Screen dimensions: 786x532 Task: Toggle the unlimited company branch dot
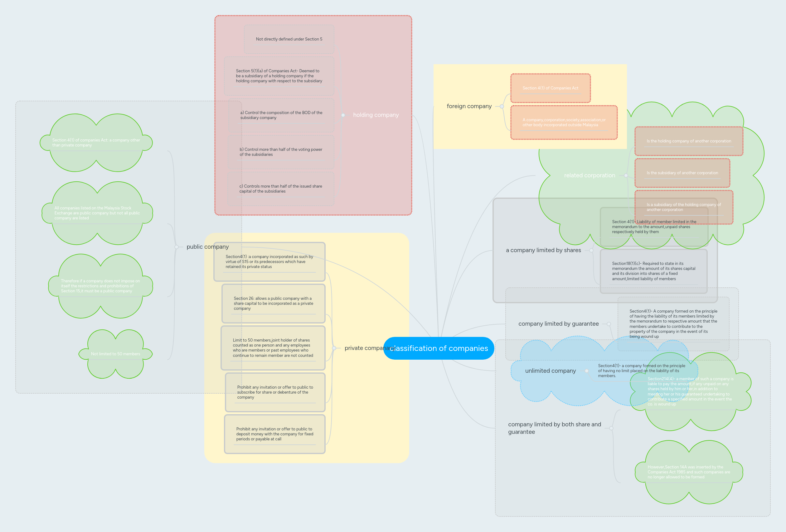(587, 371)
